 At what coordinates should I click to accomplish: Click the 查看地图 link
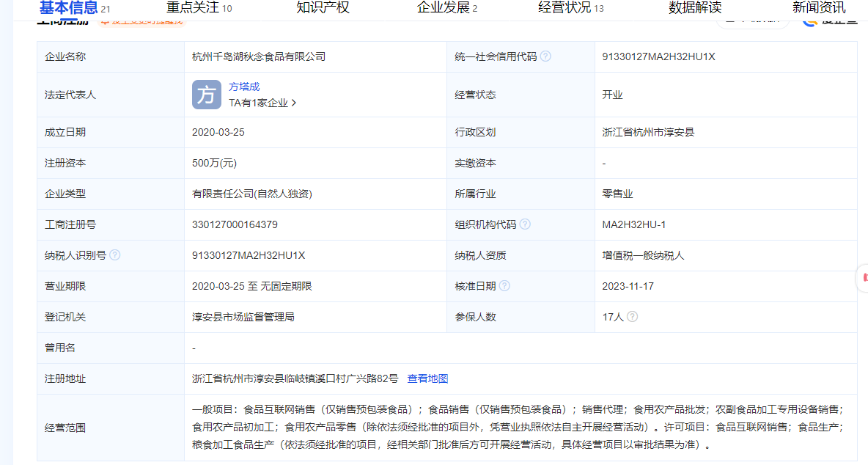click(x=427, y=378)
